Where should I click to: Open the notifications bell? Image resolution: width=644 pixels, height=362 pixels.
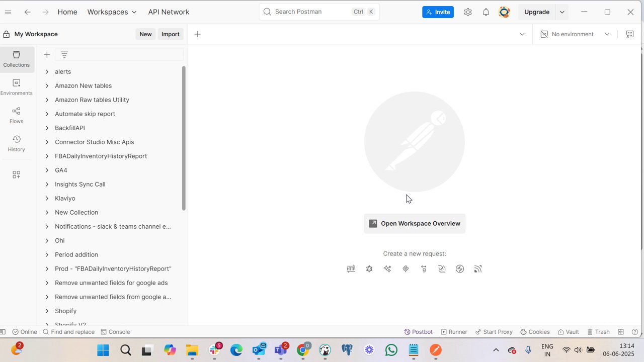click(486, 12)
